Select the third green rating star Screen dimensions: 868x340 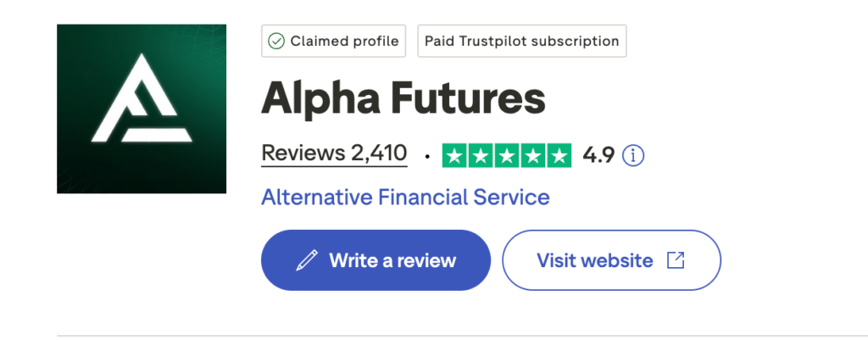pyautogui.click(x=508, y=155)
